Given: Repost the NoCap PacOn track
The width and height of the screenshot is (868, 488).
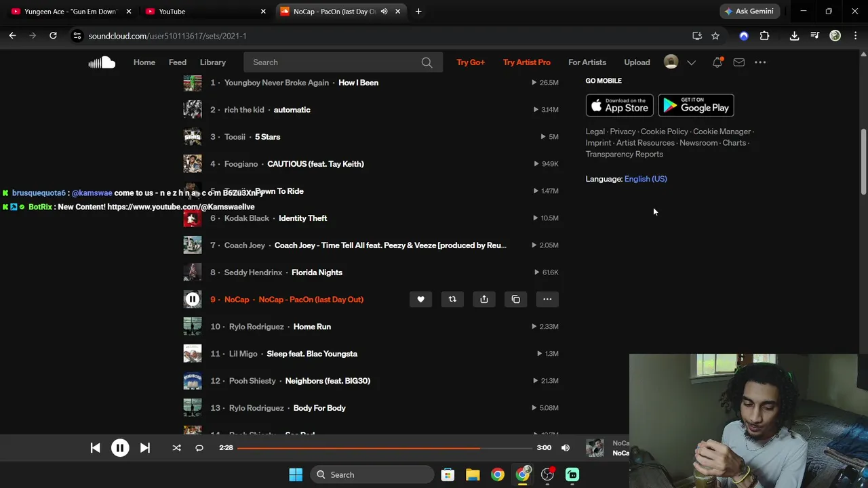Looking at the screenshot, I should coord(452,300).
